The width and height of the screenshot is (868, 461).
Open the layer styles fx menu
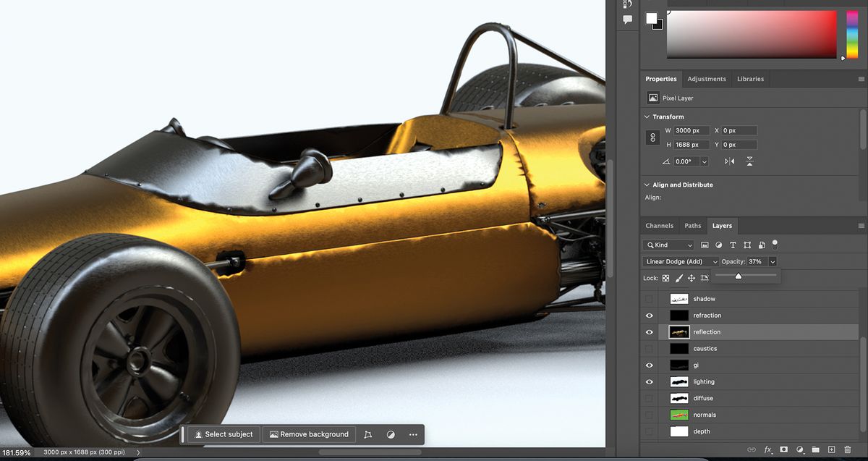point(768,449)
